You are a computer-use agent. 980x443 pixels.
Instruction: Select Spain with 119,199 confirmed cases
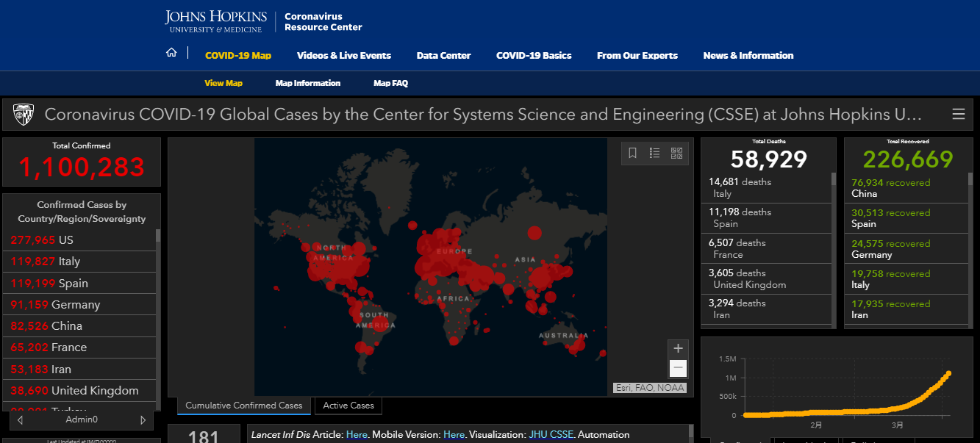click(79, 283)
